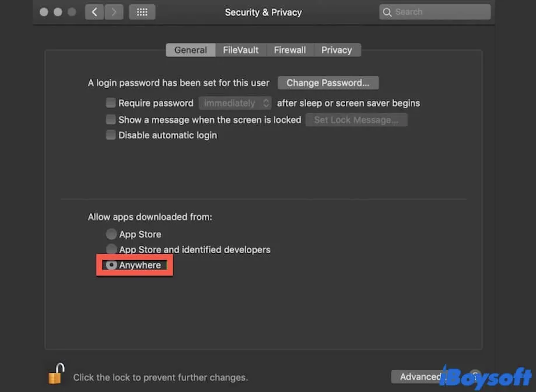
Task: Open the Advanced settings button
Action: point(420,377)
